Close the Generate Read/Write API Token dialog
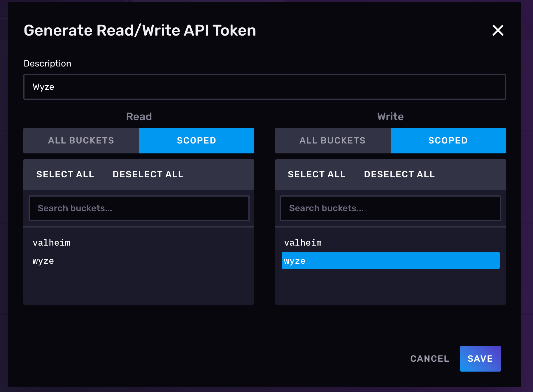Image resolution: width=533 pixels, height=392 pixels. coord(498,30)
